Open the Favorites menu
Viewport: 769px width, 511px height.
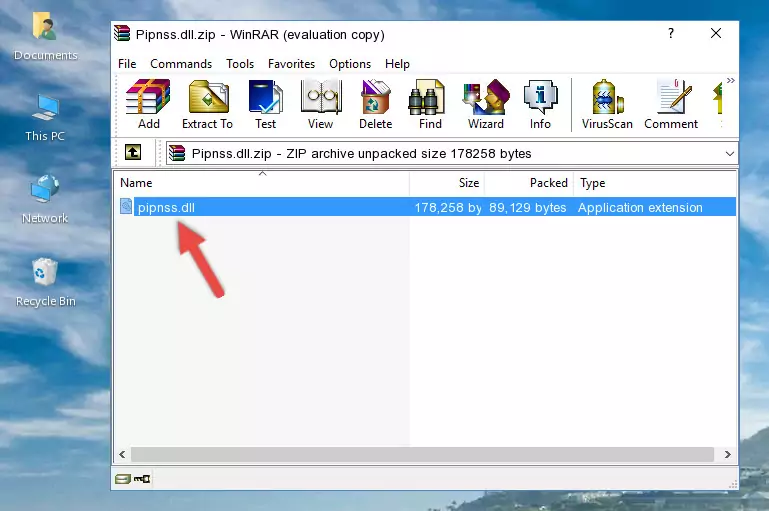coord(291,64)
